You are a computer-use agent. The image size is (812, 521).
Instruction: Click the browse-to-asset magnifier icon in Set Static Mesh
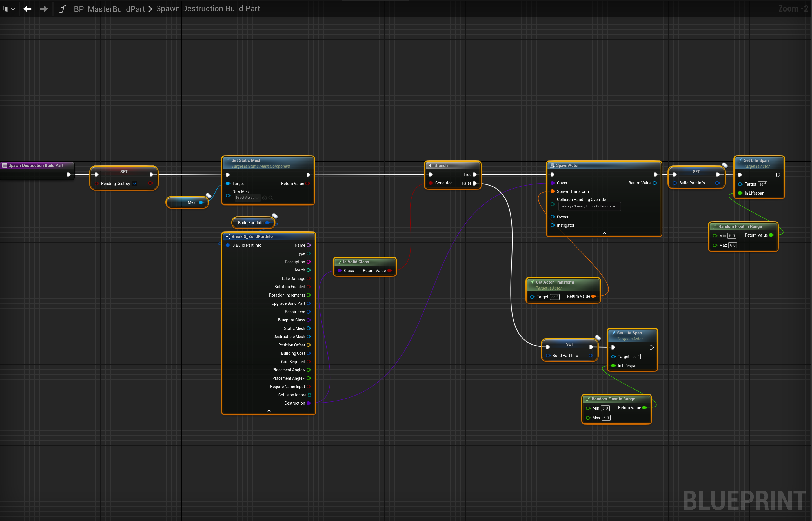coord(271,198)
